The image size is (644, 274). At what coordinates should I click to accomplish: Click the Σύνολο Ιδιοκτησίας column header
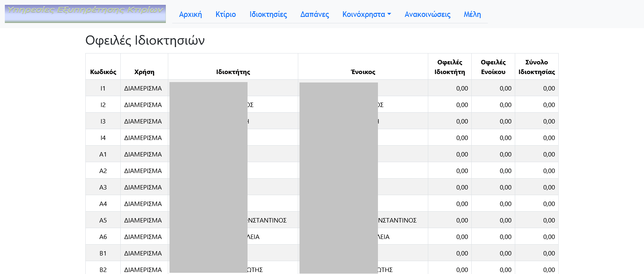click(537, 67)
